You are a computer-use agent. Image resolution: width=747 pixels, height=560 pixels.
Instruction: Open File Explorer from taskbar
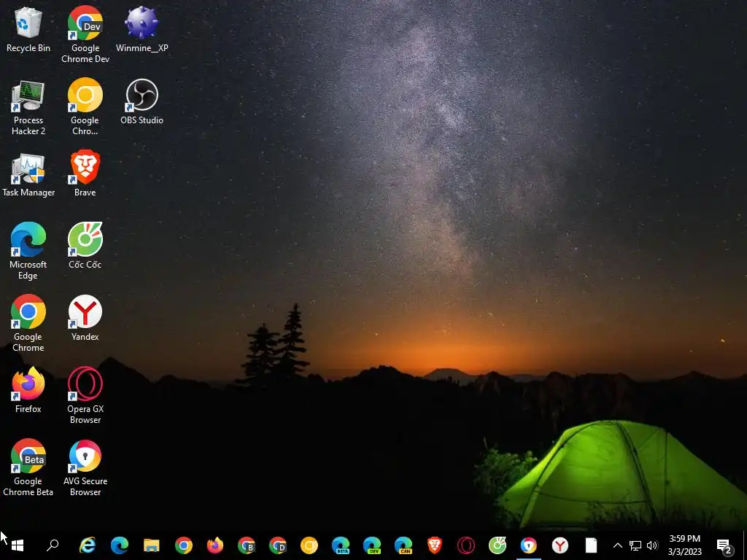click(152, 545)
